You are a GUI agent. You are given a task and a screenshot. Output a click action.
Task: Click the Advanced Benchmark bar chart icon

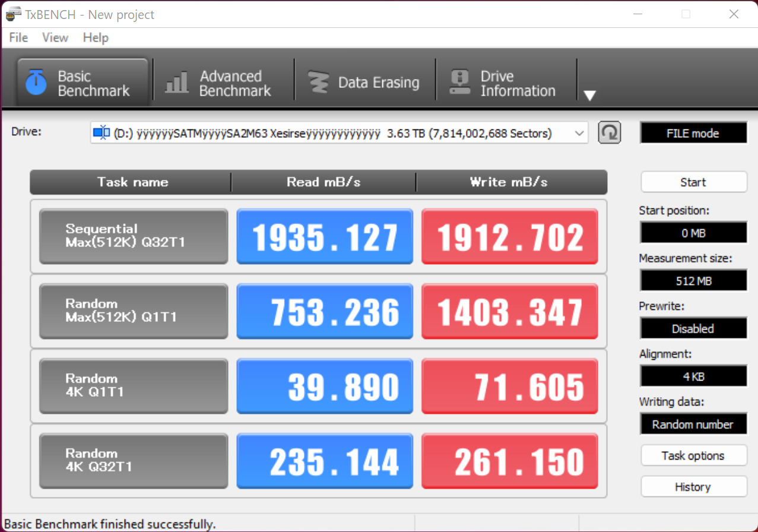point(176,83)
